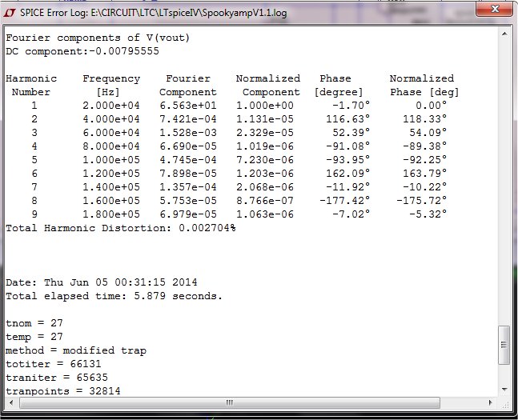Click frequency value 4.000e+04
This screenshot has width=518, height=420.
tap(111, 119)
